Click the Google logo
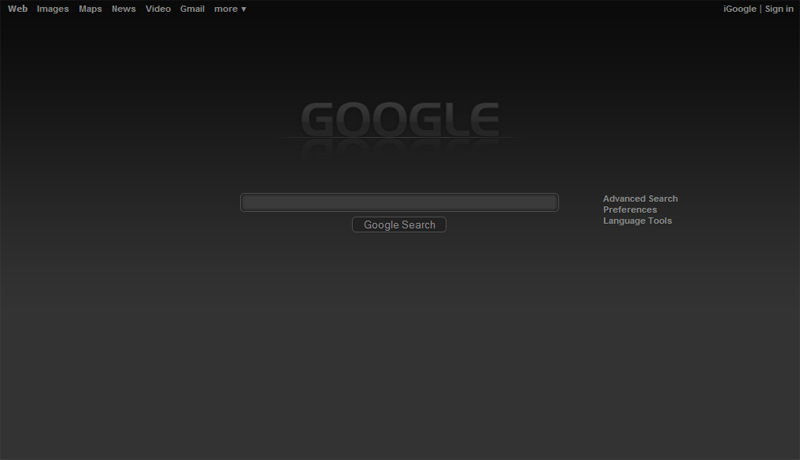The image size is (800, 460). [x=399, y=120]
